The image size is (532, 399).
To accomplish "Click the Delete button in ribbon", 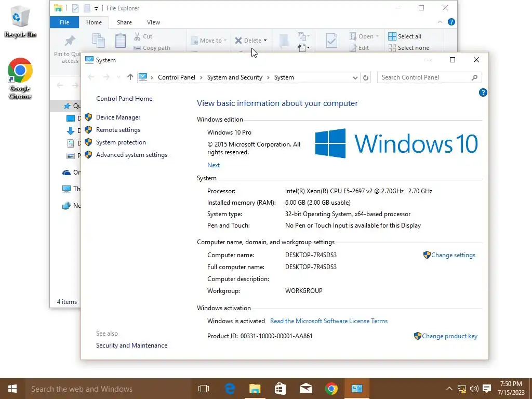I will (248, 41).
